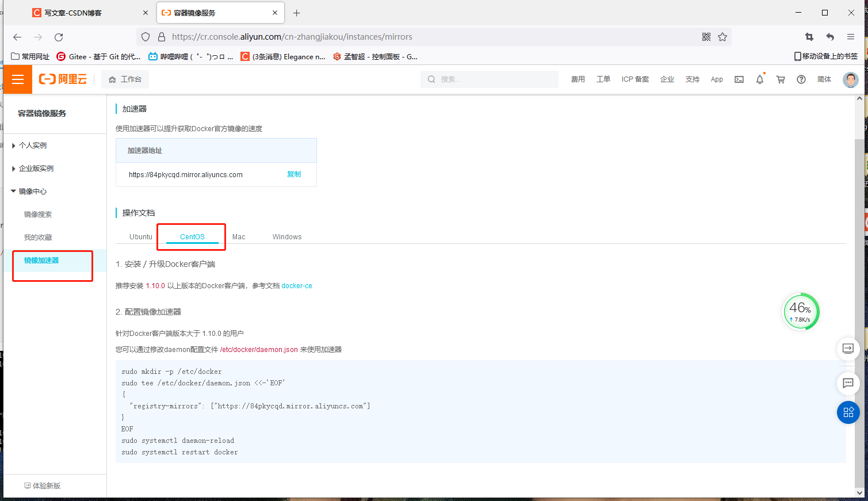Open the QR code icon in address bar
868x501 pixels.
(706, 37)
